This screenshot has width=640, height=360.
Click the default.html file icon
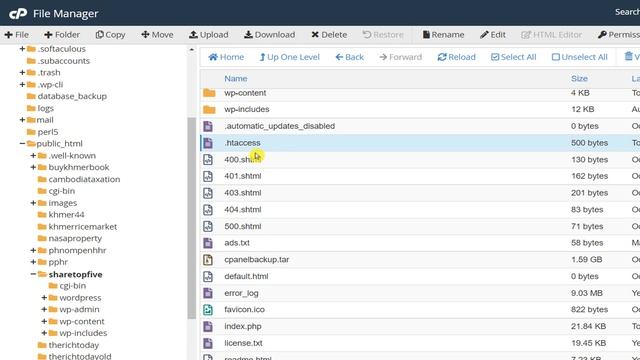click(x=208, y=276)
